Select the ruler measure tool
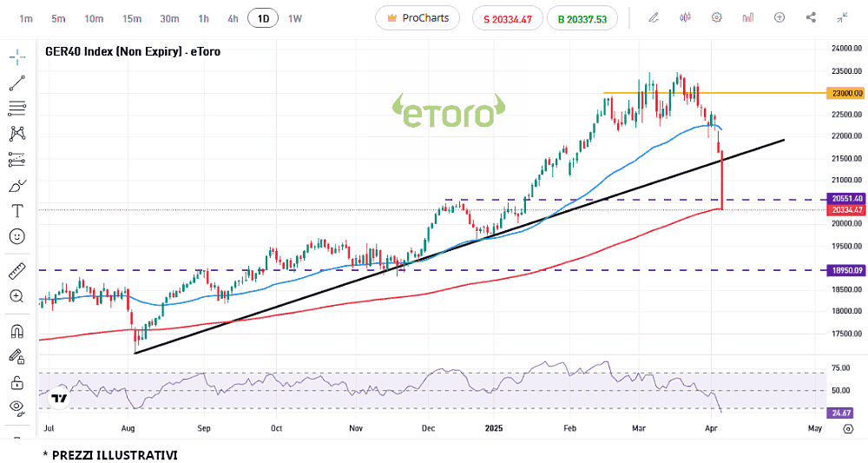868x463 pixels. [x=17, y=271]
